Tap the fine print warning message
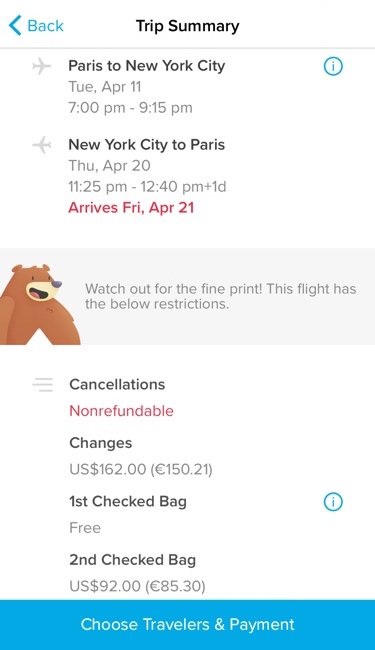 click(220, 296)
